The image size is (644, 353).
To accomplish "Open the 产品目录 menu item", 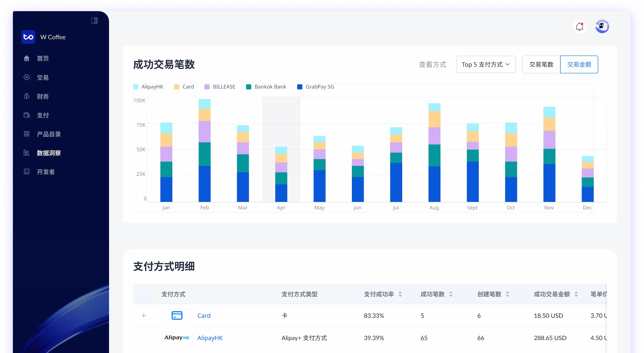I will click(x=49, y=134).
